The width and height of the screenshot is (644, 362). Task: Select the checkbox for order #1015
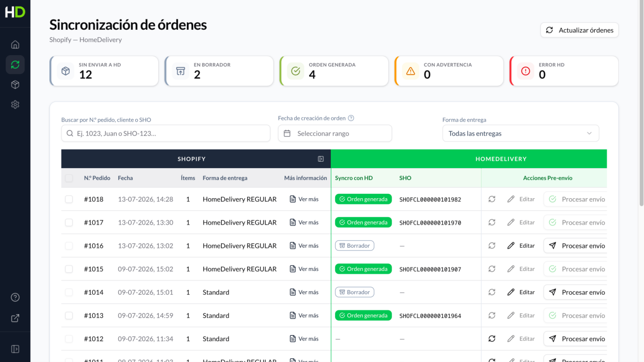(69, 269)
